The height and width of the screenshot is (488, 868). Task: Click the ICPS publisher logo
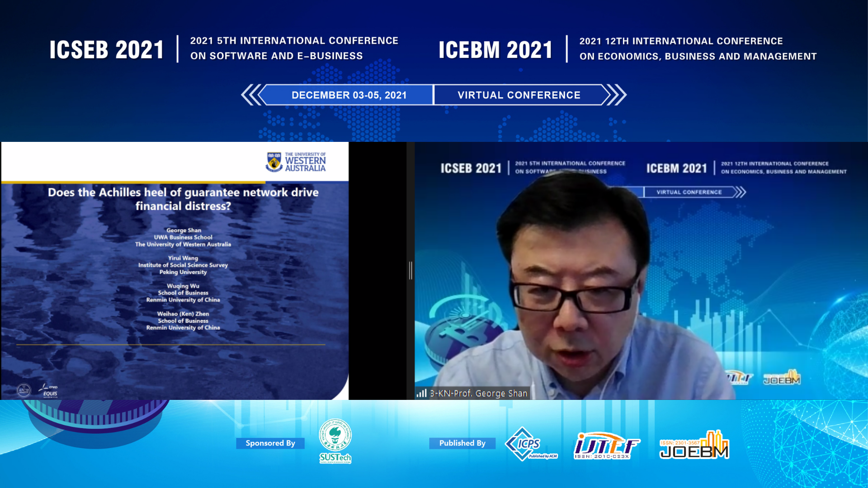point(531,444)
